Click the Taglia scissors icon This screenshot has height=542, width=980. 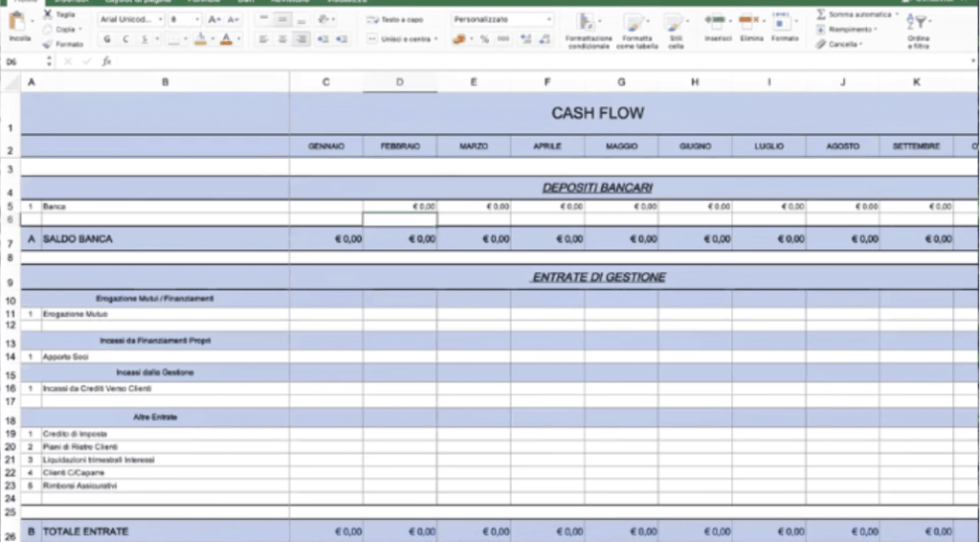[x=48, y=15]
